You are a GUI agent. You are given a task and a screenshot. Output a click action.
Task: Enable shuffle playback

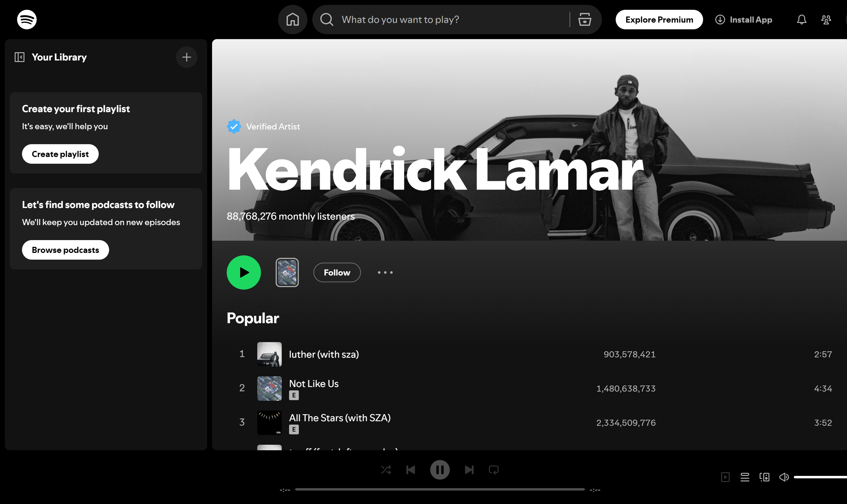coord(386,470)
